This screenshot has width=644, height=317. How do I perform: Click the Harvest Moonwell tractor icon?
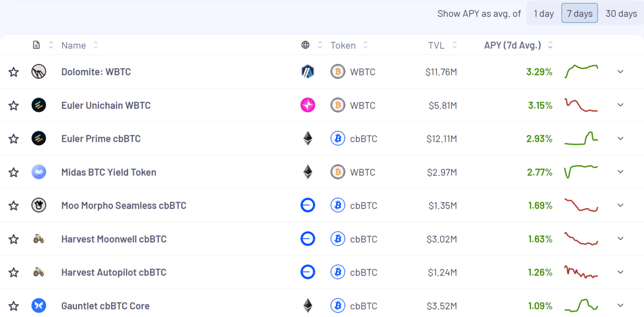[x=39, y=239]
